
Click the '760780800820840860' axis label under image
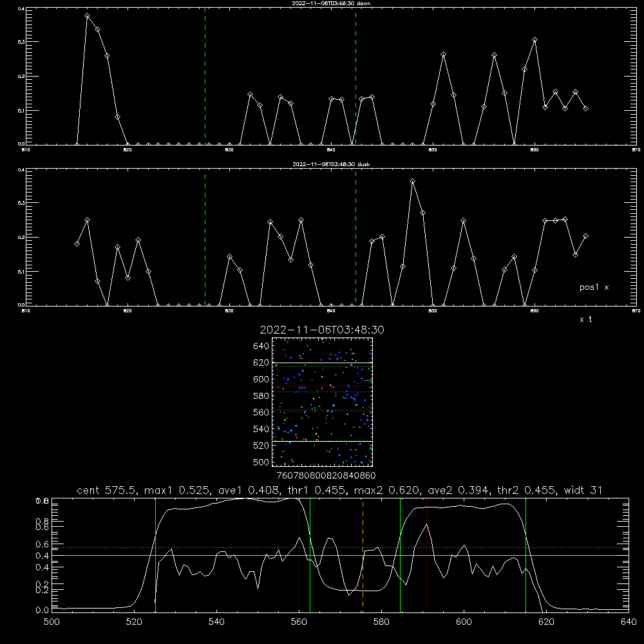pos(326,476)
